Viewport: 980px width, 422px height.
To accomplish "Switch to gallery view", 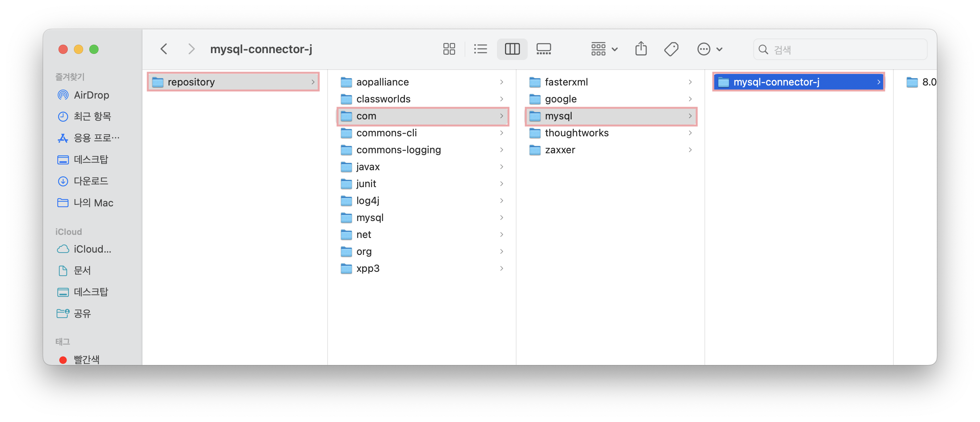I will [544, 49].
